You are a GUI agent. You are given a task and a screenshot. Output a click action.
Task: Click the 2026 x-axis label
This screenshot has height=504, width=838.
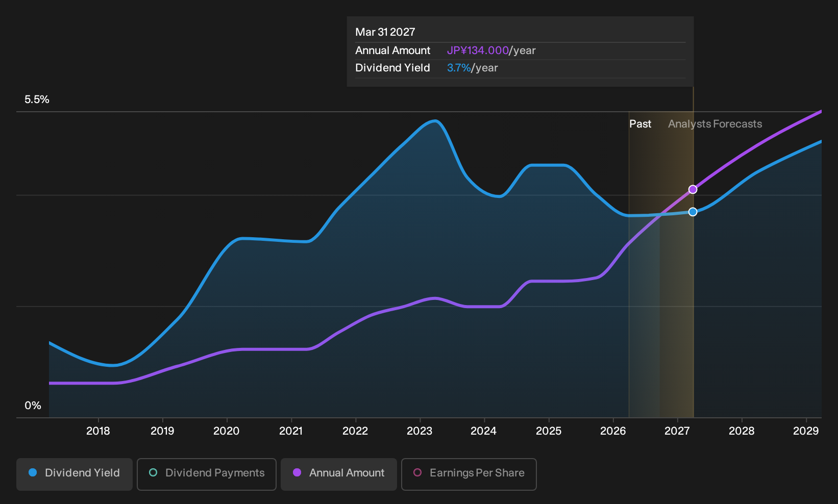613,431
